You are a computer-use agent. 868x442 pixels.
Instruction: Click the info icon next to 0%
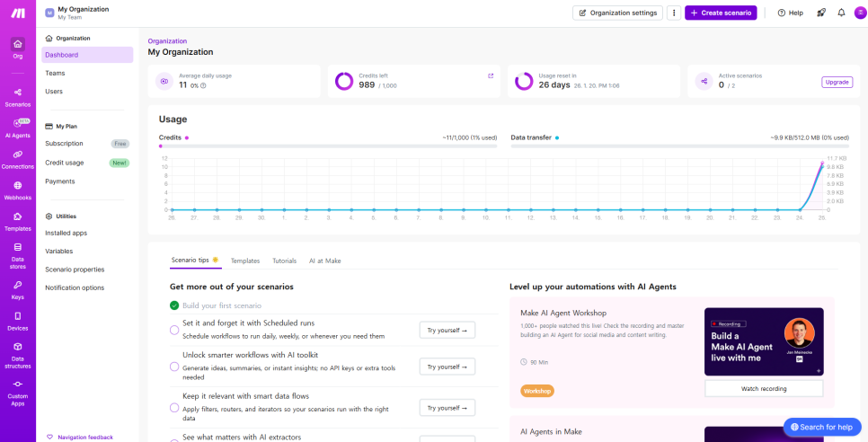pyautogui.click(x=203, y=85)
